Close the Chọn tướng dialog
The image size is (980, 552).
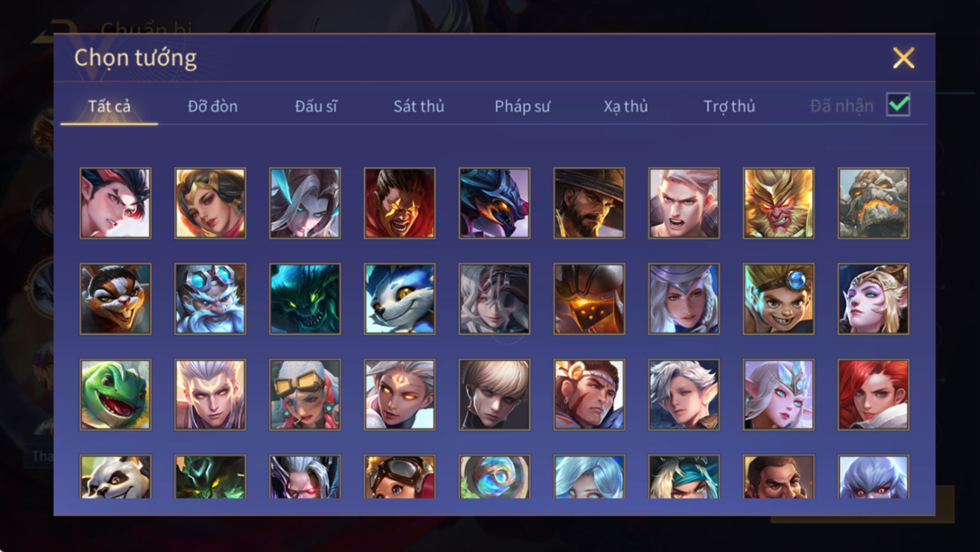click(903, 58)
